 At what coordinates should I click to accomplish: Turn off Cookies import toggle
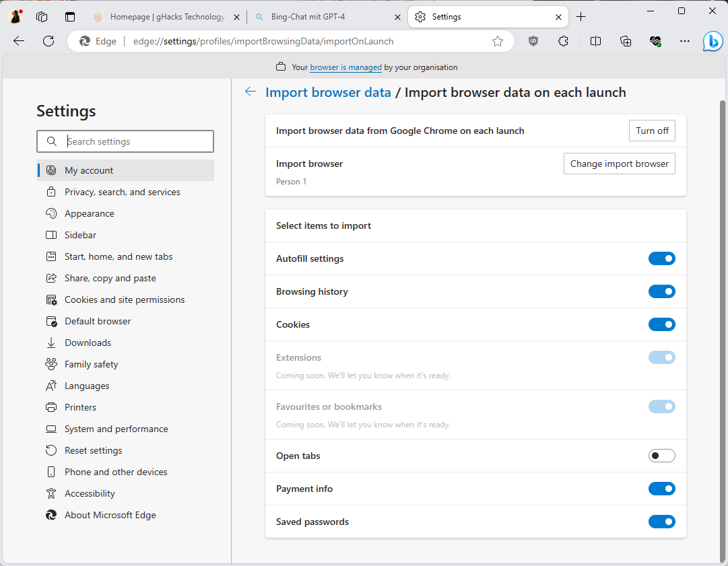coord(661,324)
